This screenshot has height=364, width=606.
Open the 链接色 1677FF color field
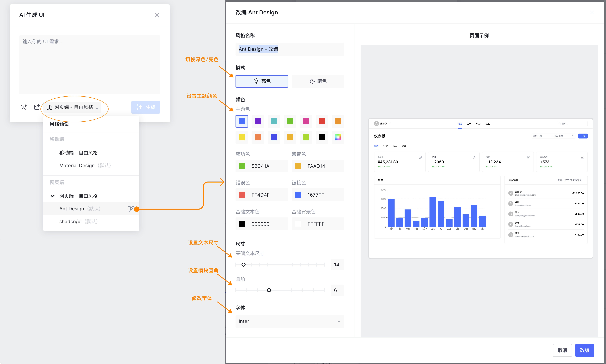coord(318,195)
